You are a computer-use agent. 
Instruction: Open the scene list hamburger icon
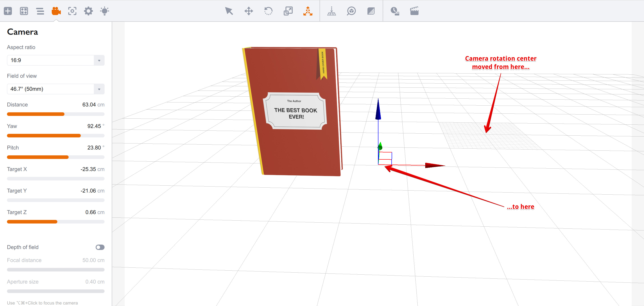coord(40,11)
